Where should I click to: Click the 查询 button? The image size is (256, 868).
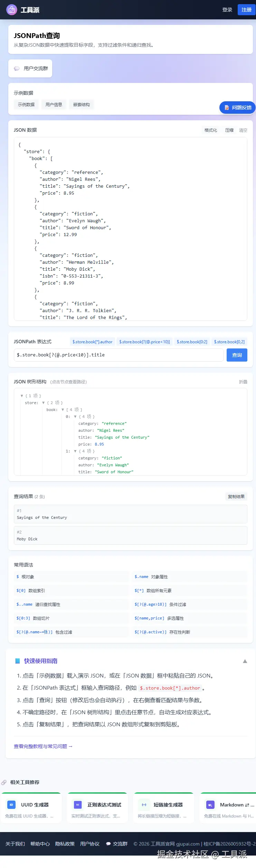tap(237, 355)
